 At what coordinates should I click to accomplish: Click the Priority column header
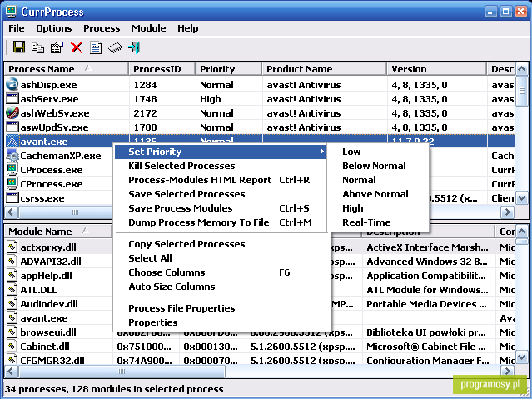pos(228,69)
